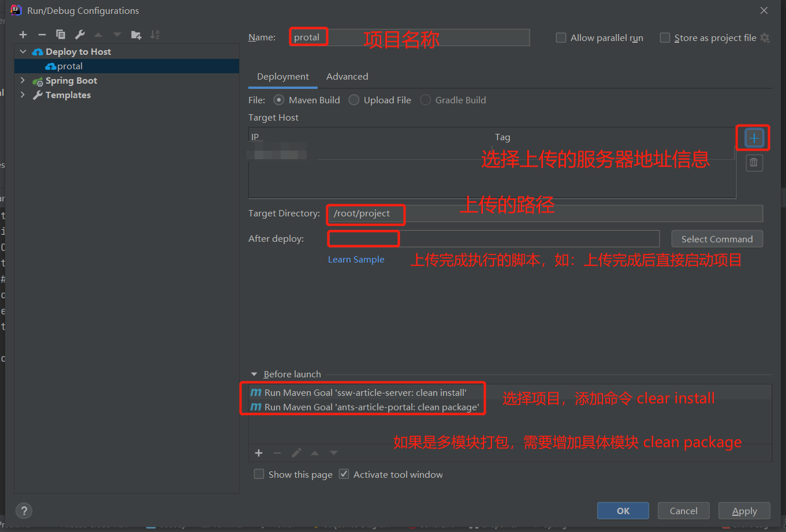786x532 pixels.
Task: Click the Templates wrench icon
Action: pyautogui.click(x=38, y=95)
